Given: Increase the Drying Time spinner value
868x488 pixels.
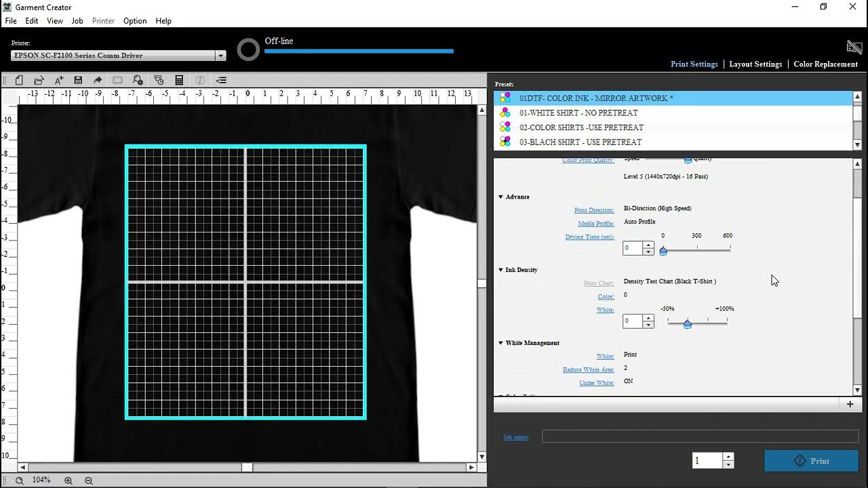Looking at the screenshot, I should 648,245.
